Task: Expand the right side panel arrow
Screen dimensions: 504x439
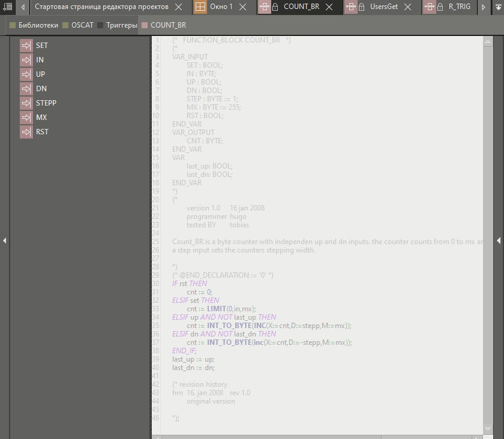Action: click(x=499, y=240)
